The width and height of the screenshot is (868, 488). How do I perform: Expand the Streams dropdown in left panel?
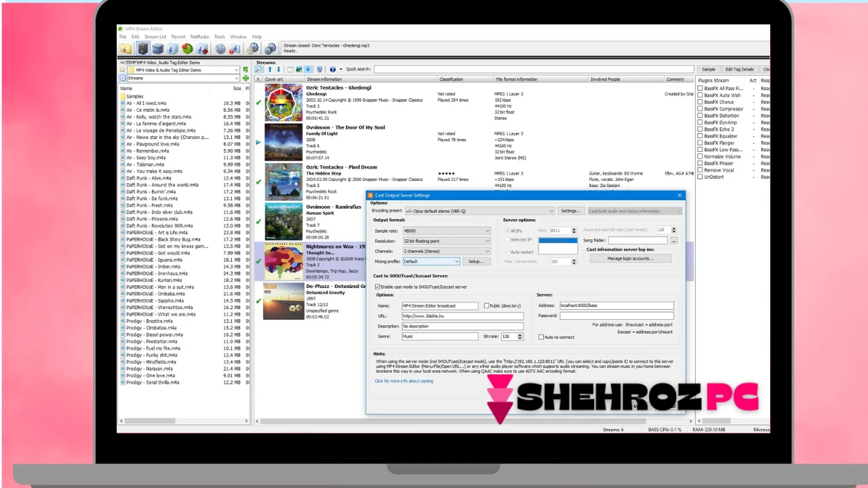click(236, 78)
